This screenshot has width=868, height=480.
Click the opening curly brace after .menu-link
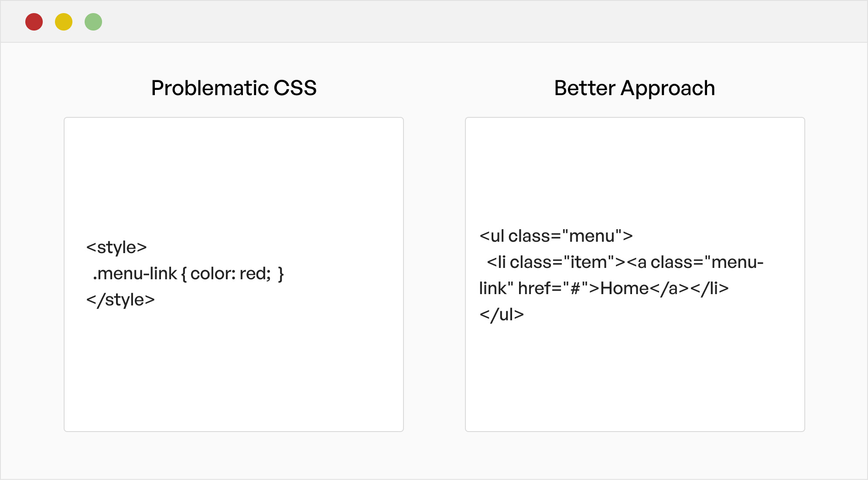(184, 274)
